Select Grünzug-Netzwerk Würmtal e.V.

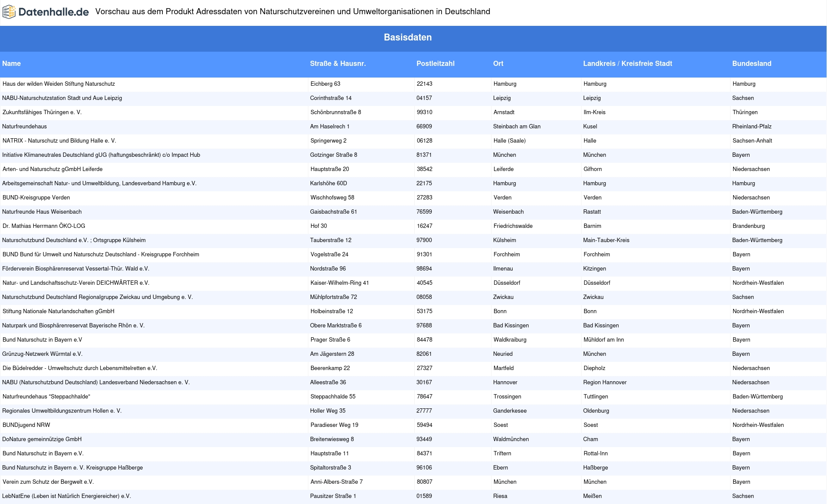click(x=42, y=354)
